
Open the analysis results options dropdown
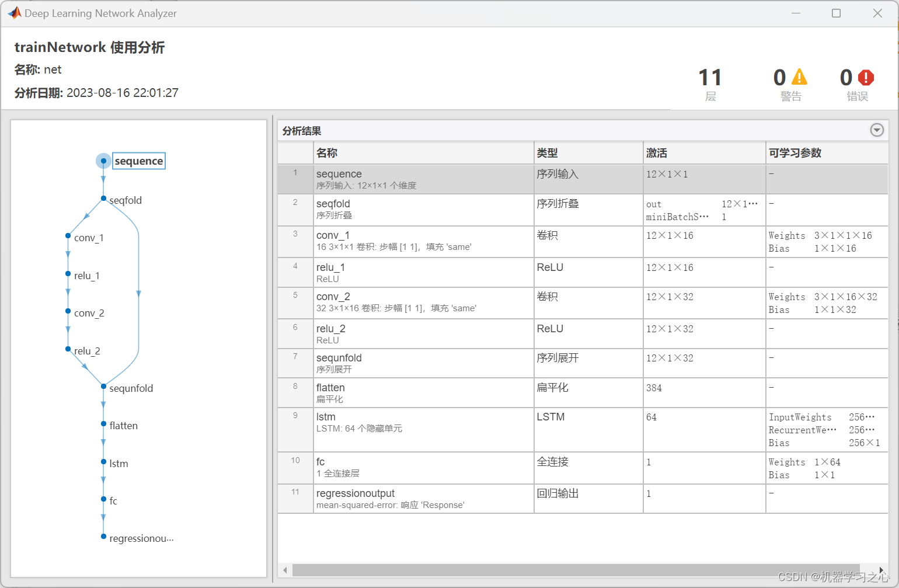pyautogui.click(x=877, y=130)
